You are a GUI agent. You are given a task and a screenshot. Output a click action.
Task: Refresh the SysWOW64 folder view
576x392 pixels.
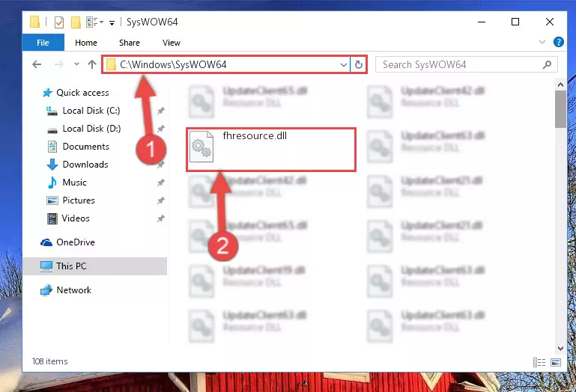[x=359, y=65]
